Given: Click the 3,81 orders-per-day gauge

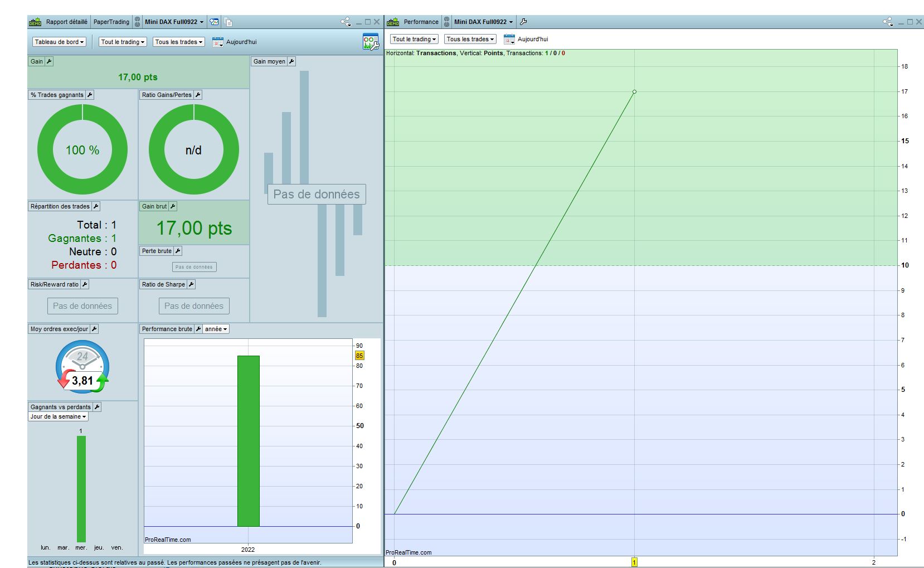Looking at the screenshot, I should (x=82, y=367).
